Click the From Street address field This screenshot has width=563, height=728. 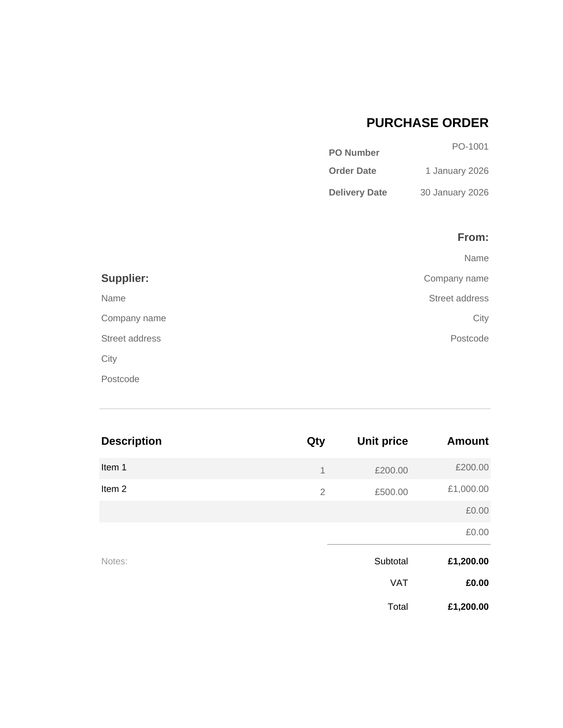[458, 298]
